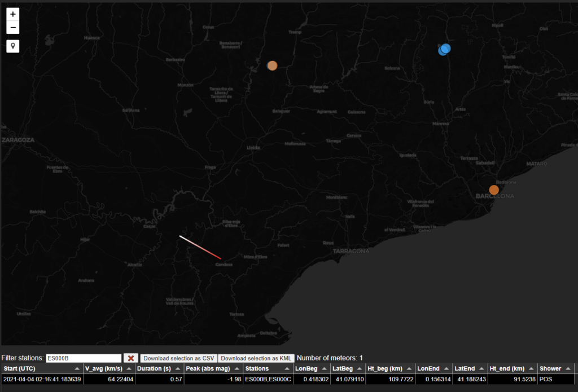Focus the Filter stations text field

pyautogui.click(x=84, y=358)
